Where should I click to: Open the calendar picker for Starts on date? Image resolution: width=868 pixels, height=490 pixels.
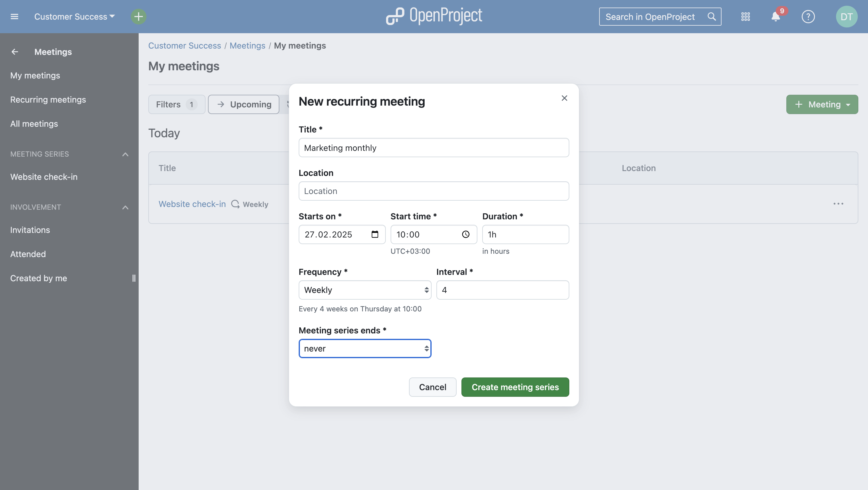click(x=375, y=234)
